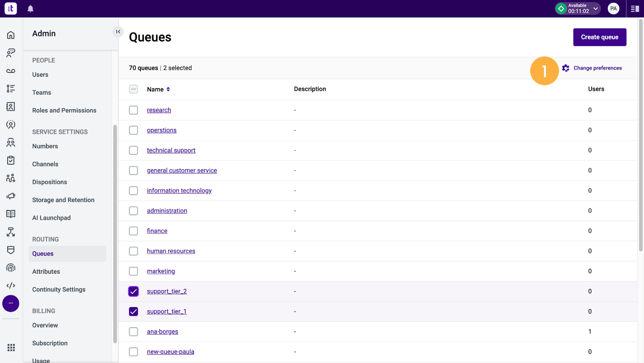Toggle the side panel icon at top right

coord(635,9)
